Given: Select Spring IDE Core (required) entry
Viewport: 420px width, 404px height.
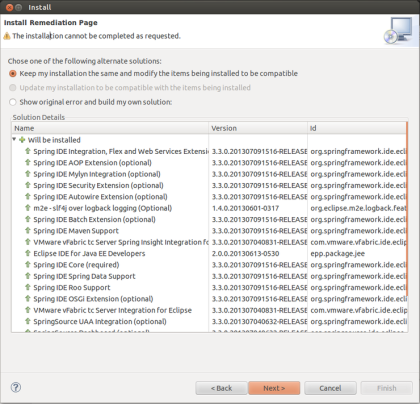Looking at the screenshot, I should point(209,265).
